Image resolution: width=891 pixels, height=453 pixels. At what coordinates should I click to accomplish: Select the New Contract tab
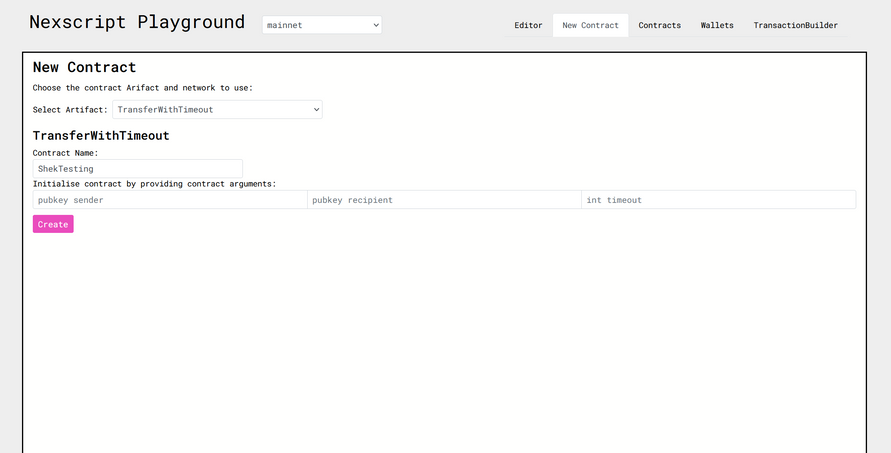coord(590,25)
